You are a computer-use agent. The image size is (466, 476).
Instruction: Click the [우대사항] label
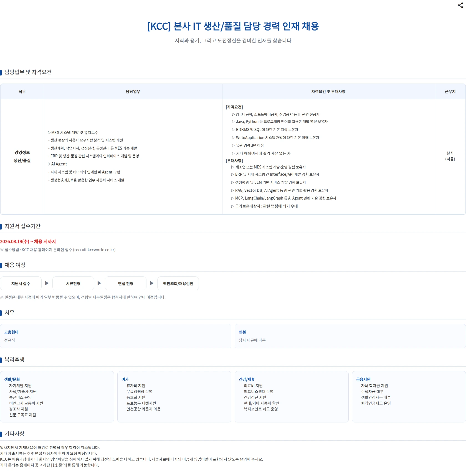234,161
